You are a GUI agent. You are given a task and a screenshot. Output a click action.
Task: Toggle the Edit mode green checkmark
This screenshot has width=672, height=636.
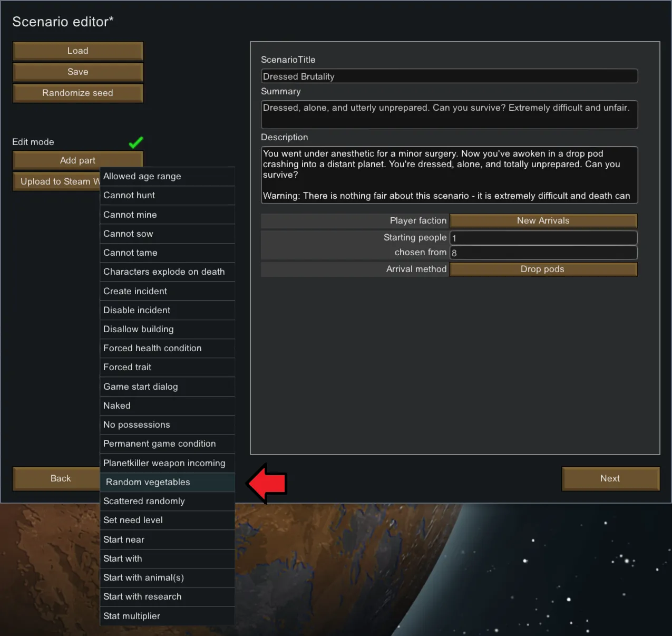[x=135, y=142]
